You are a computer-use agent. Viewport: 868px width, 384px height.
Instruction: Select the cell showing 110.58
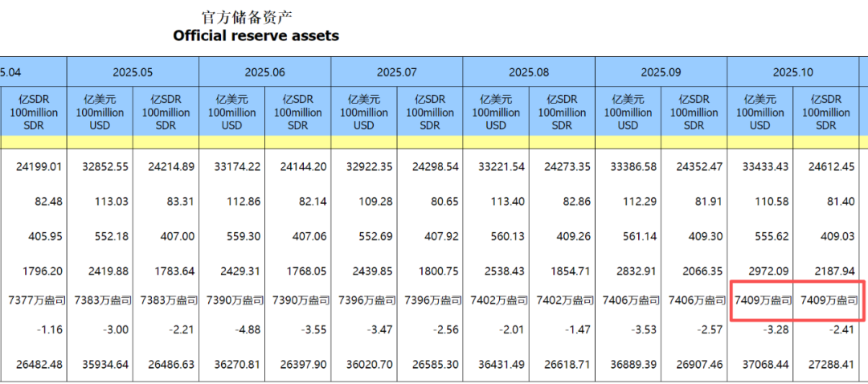(x=773, y=201)
